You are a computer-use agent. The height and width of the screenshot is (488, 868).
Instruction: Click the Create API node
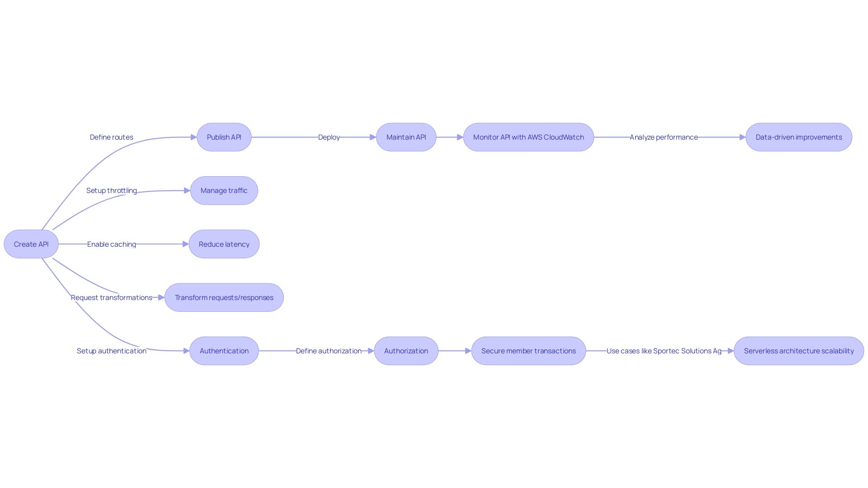[33, 243]
